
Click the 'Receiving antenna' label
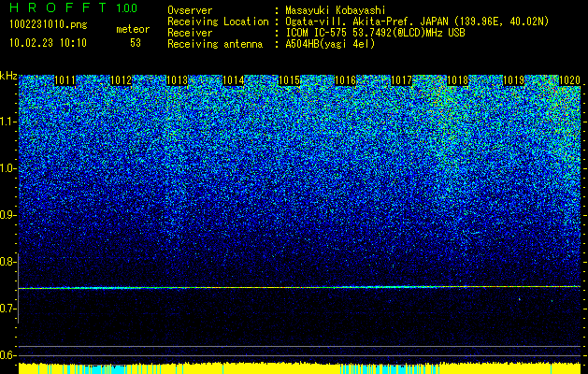pyautogui.click(x=215, y=44)
